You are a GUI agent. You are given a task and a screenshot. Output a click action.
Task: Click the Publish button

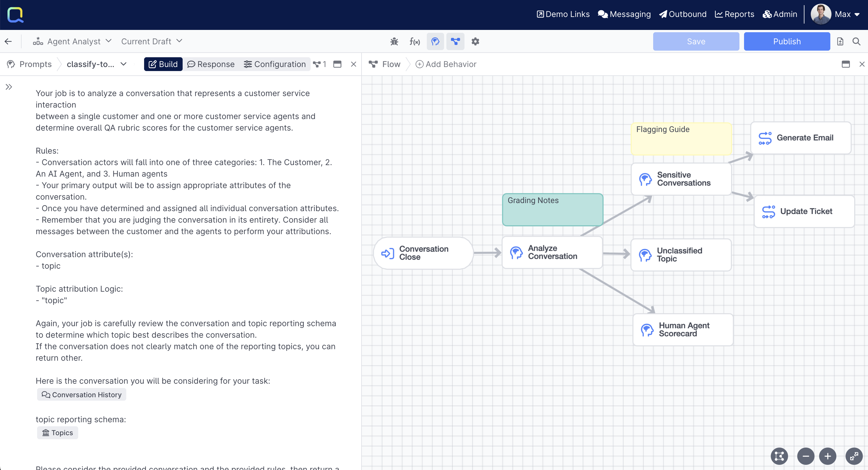point(787,41)
